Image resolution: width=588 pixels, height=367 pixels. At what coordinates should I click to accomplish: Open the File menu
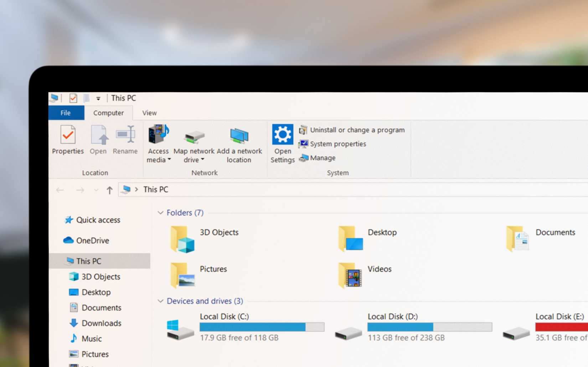point(66,113)
